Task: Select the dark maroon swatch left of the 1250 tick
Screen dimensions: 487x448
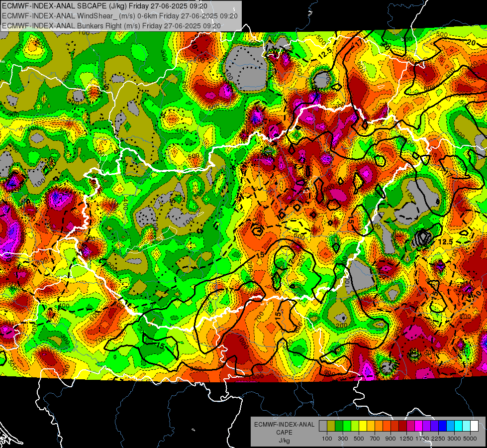Action: click(x=402, y=426)
